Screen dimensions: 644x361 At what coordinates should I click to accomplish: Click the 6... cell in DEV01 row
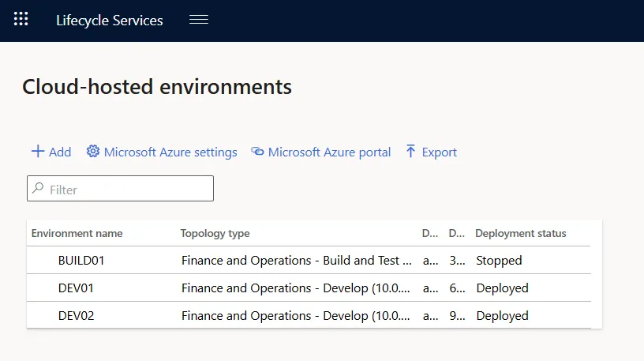point(457,288)
